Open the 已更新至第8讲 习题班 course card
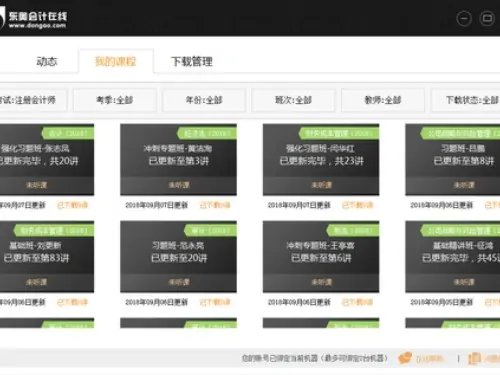This screenshot has height=375, width=500. (x=453, y=159)
